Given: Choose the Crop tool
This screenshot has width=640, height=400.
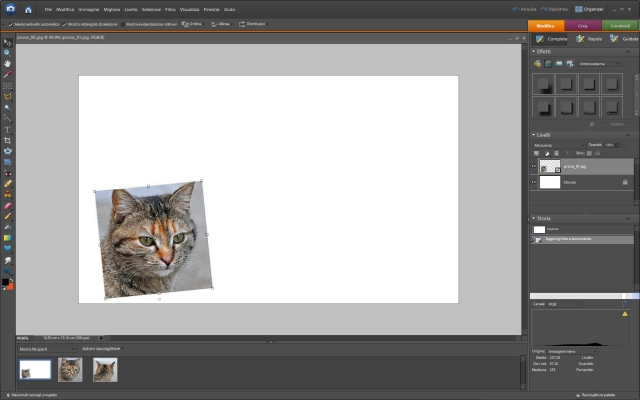Looking at the screenshot, I should 8,140.
